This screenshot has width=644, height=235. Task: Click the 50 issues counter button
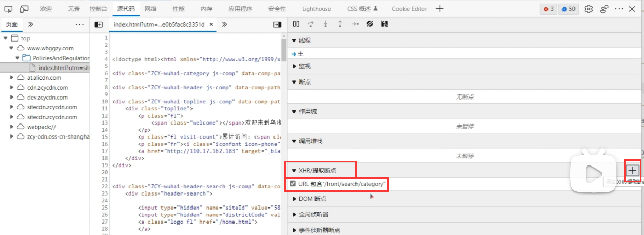[x=568, y=9]
